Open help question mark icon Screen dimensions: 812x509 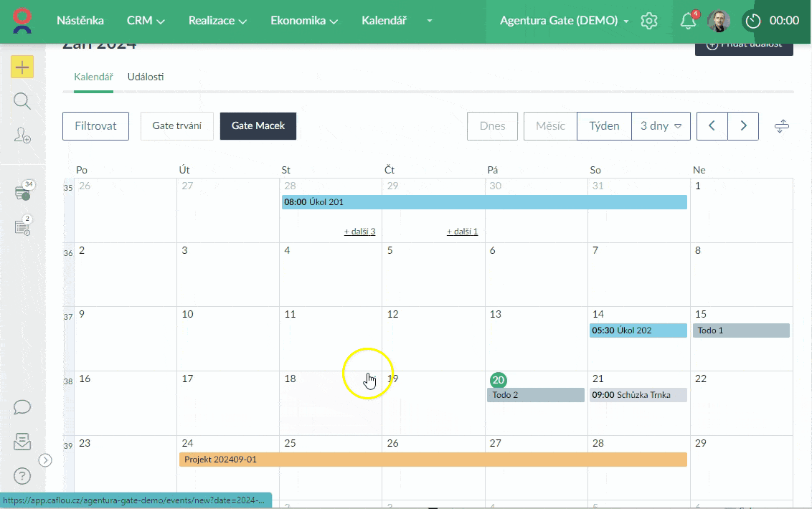pos(22,476)
